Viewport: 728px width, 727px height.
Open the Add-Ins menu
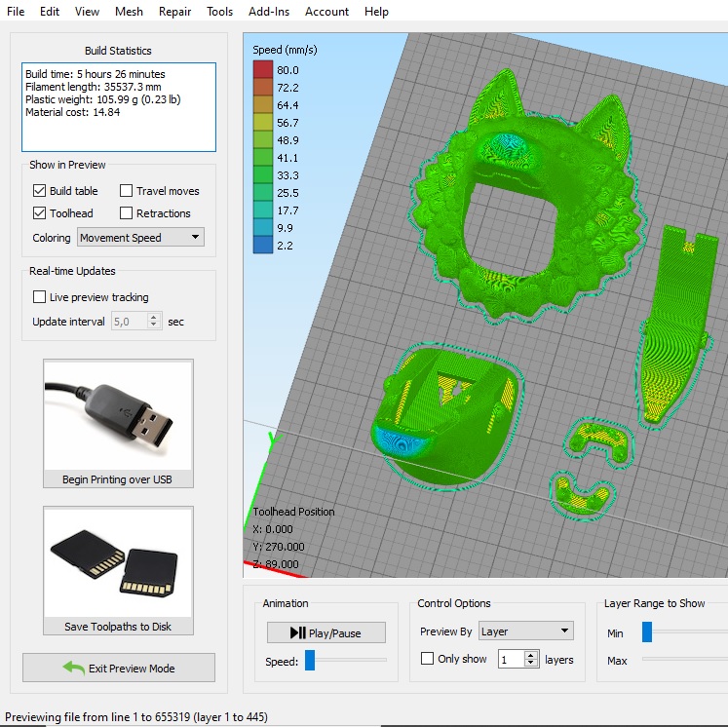coord(269,12)
